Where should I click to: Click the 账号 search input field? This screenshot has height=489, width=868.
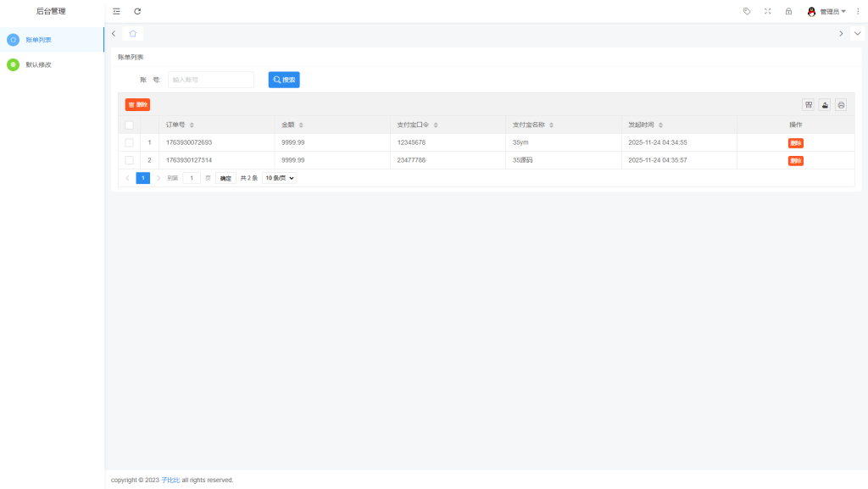click(210, 80)
